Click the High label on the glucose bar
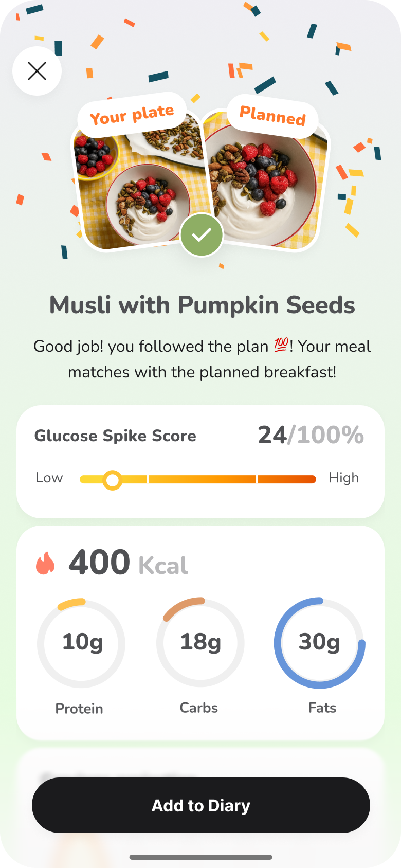This screenshot has height=868, width=401. click(x=344, y=478)
